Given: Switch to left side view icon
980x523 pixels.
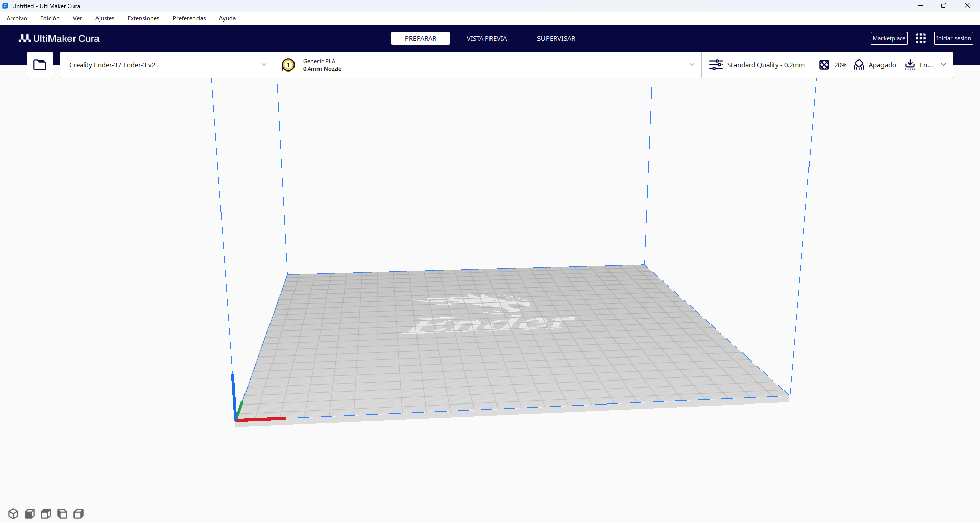Looking at the screenshot, I should coord(62,514).
